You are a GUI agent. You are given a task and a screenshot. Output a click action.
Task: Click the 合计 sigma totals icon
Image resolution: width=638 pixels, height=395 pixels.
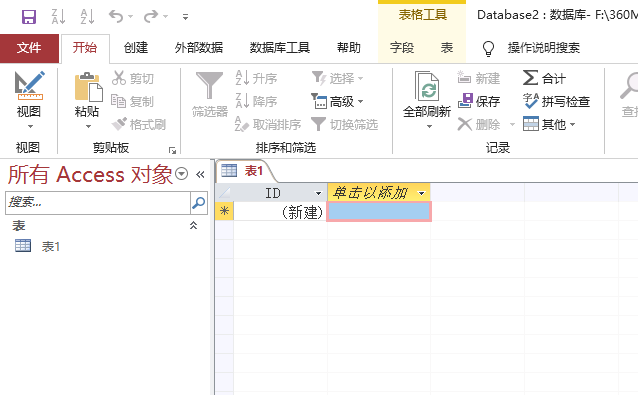click(x=530, y=78)
